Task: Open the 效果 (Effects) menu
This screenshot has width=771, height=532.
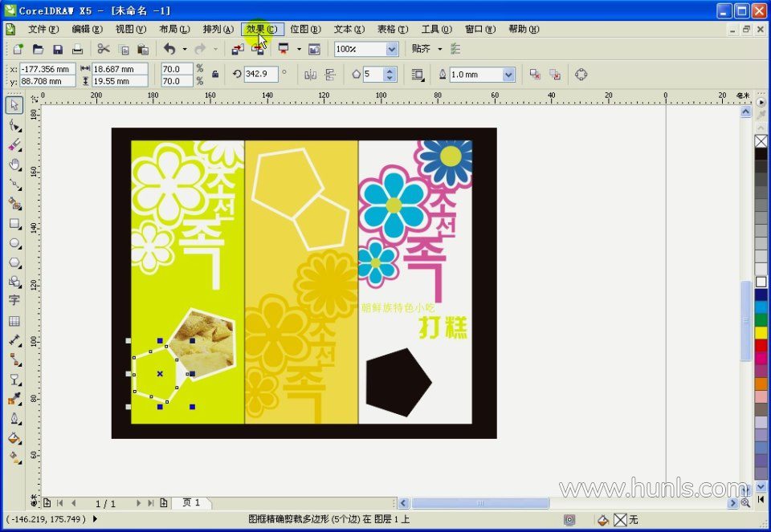Action: 262,29
